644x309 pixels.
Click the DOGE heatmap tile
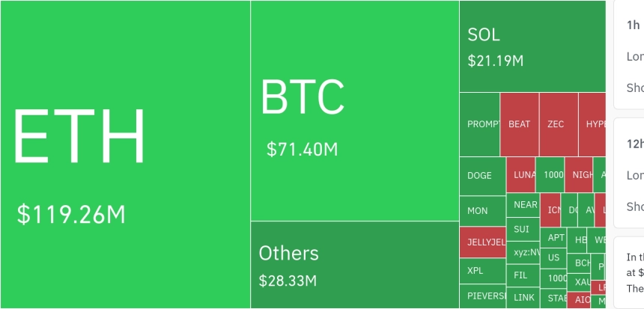pyautogui.click(x=482, y=176)
